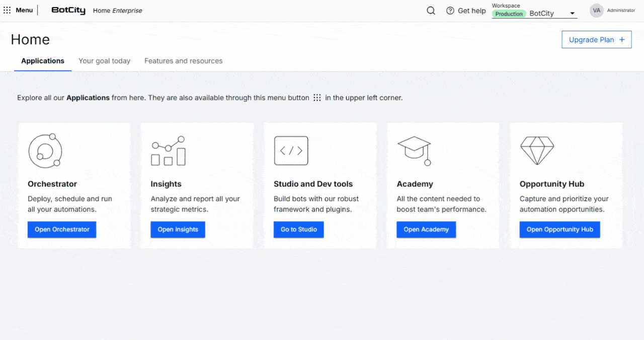
Task: Click the Production environment badge
Action: [x=509, y=14]
